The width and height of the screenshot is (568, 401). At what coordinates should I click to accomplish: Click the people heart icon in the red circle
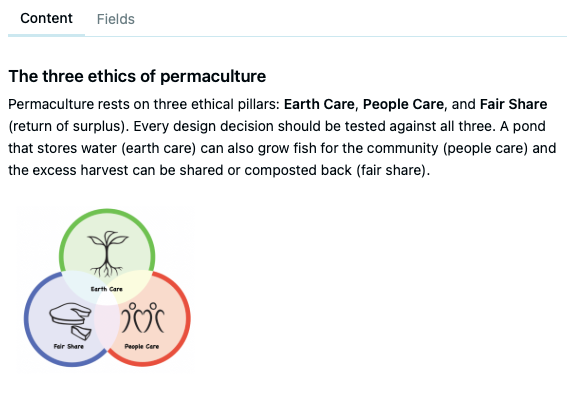pos(143,318)
